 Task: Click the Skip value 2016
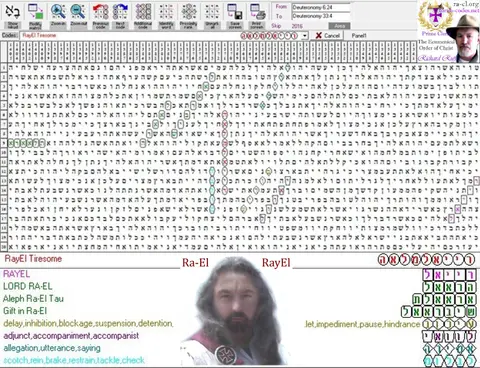pyautogui.click(x=297, y=26)
